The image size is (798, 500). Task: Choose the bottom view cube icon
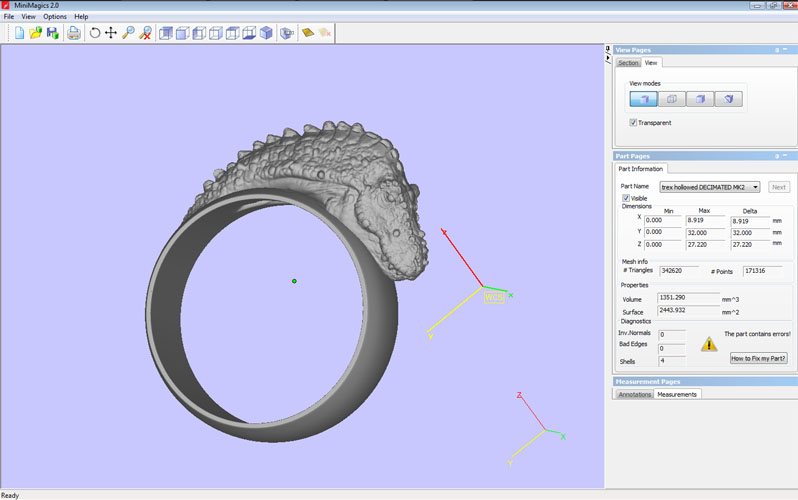click(x=249, y=33)
